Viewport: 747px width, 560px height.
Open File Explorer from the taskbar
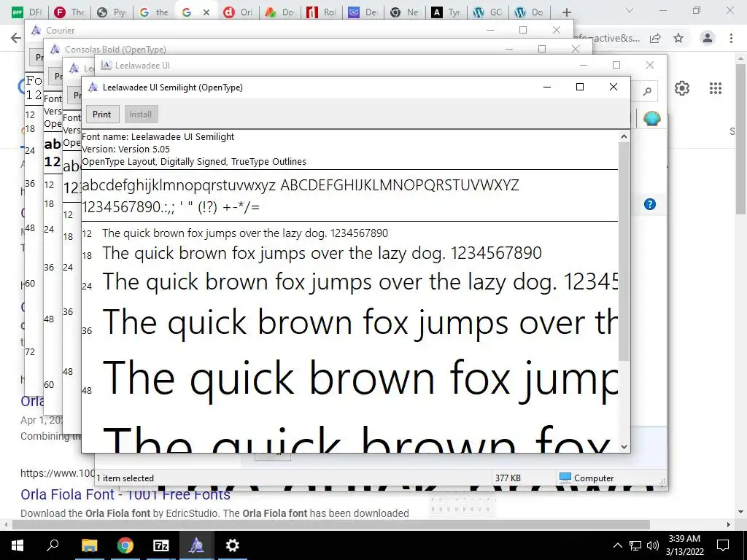[89, 545]
